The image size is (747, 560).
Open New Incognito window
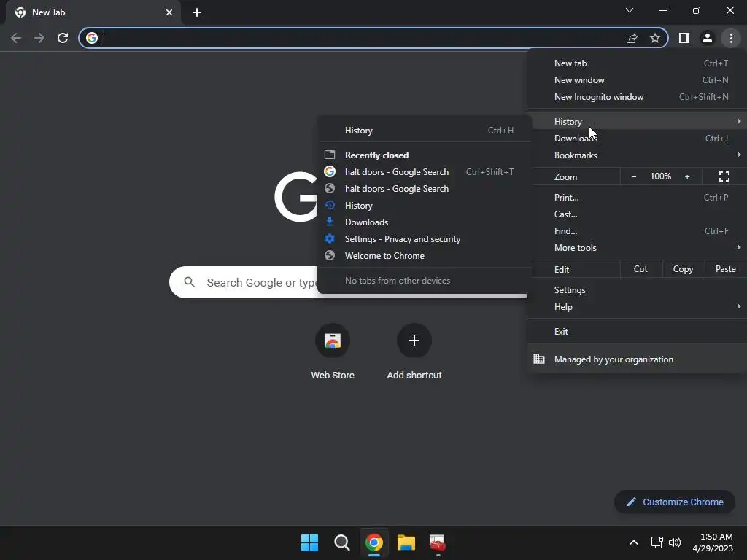tap(637, 97)
